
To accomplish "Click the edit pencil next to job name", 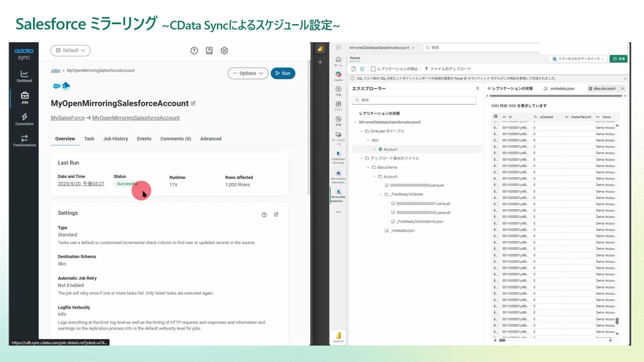I will [x=193, y=103].
